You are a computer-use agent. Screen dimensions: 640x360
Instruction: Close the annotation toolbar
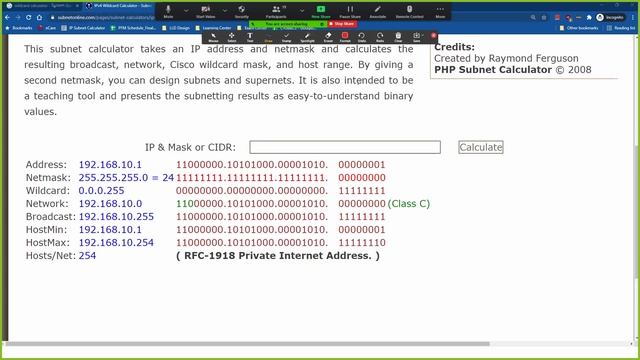[433, 36]
